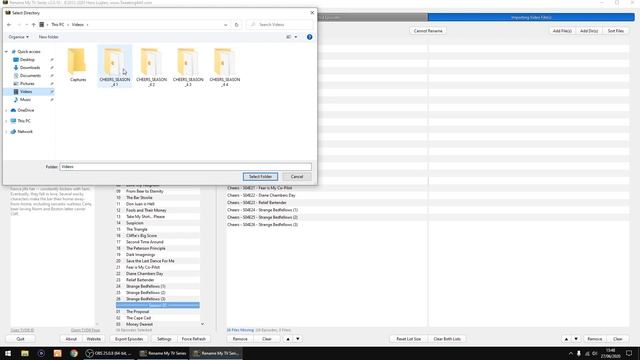
Task: Click the About button
Action: pyautogui.click(x=71, y=339)
